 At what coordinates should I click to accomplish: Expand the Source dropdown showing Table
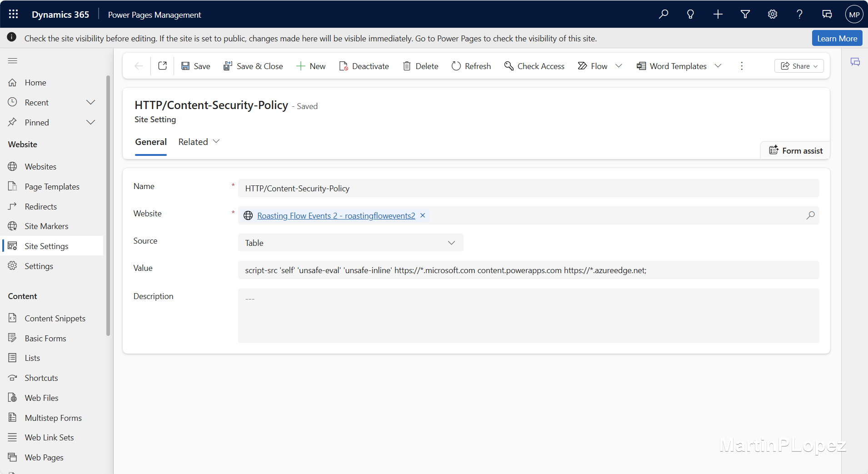click(x=350, y=243)
